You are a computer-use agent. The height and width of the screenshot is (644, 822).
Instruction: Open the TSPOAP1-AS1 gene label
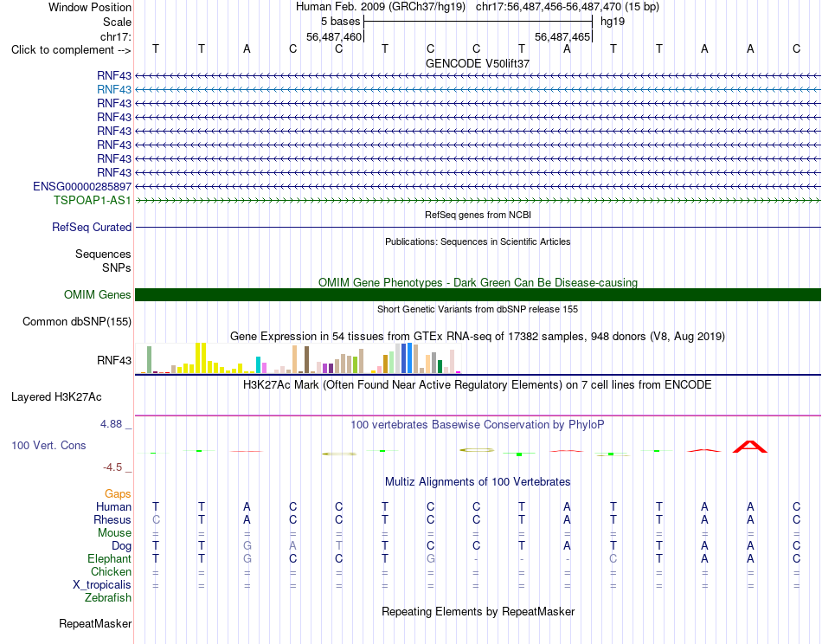(93, 200)
